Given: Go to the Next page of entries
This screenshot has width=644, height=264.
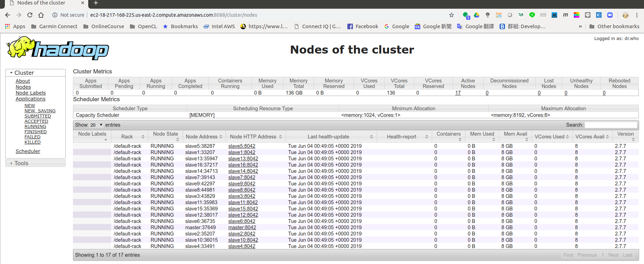Looking at the screenshot, I should tap(613, 255).
